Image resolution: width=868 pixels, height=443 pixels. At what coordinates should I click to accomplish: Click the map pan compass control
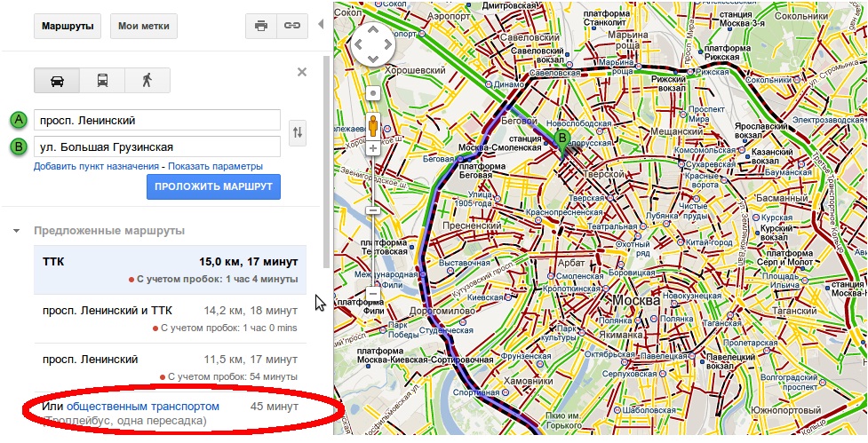373,44
